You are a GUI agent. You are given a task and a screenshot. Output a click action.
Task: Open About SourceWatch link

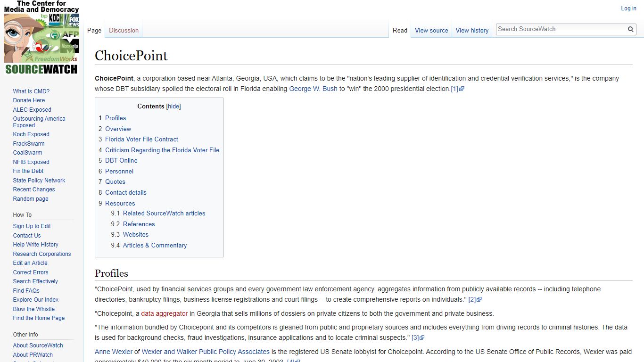pyautogui.click(x=38, y=346)
